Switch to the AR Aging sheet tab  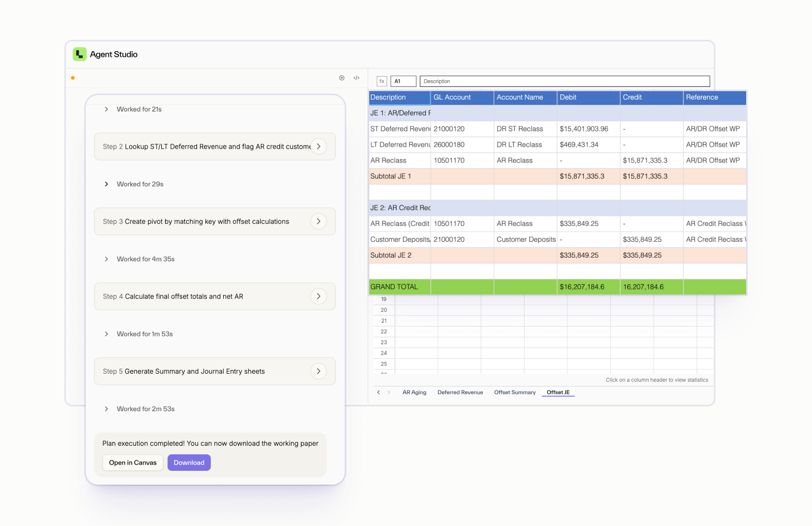(414, 393)
